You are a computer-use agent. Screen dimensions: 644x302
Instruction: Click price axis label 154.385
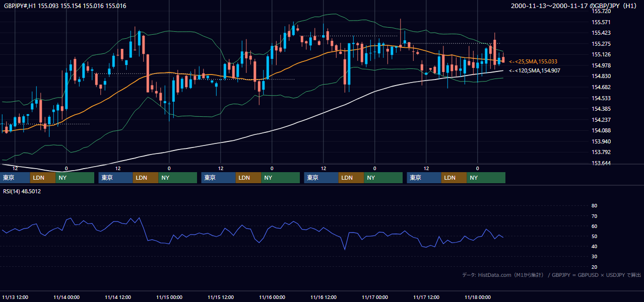(601, 109)
